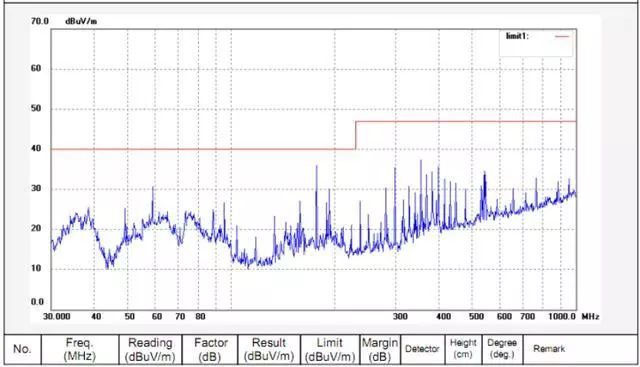Click the 40 dBuV/m level axis label
Screen dimensions: 640x367
tap(36, 149)
